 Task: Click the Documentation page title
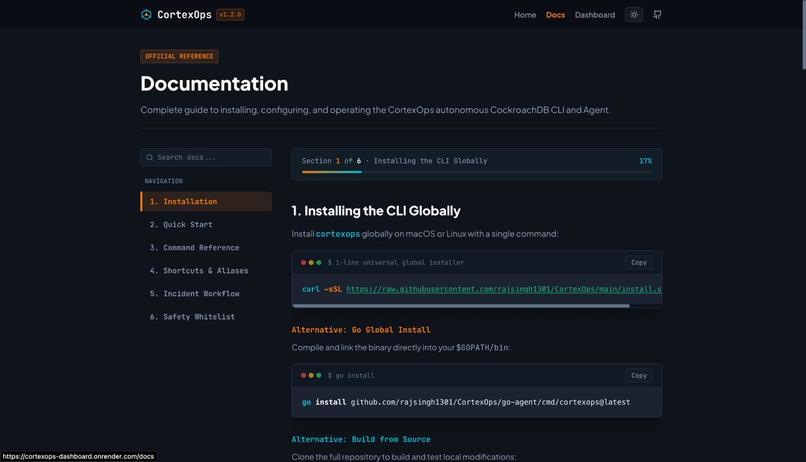pyautogui.click(x=214, y=84)
